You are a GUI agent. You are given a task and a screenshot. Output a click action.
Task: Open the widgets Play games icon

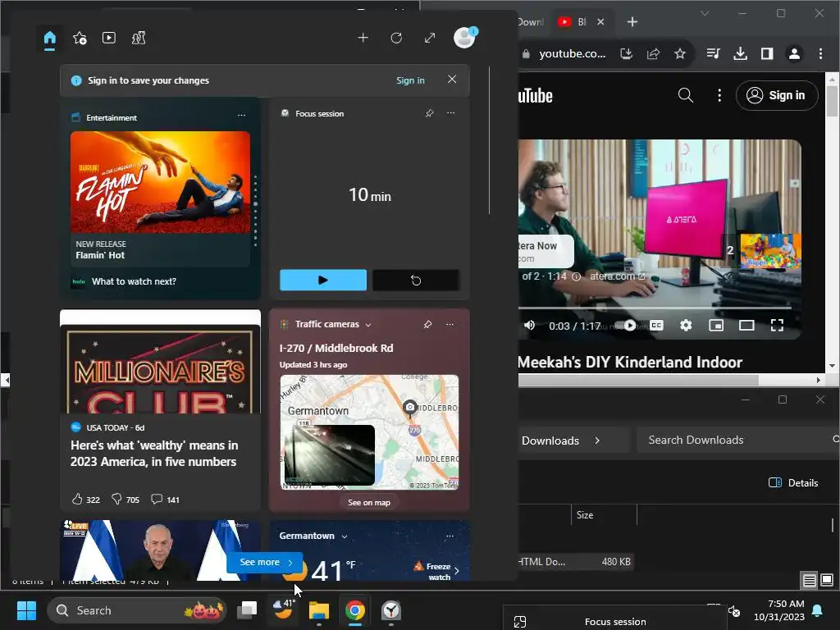tap(139, 38)
